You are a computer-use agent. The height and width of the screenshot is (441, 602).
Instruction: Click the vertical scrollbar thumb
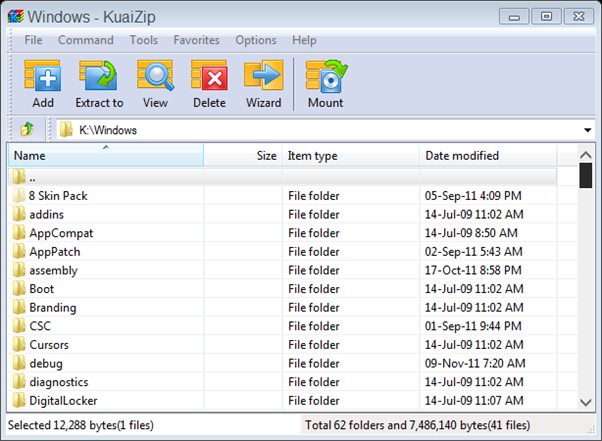click(x=585, y=175)
